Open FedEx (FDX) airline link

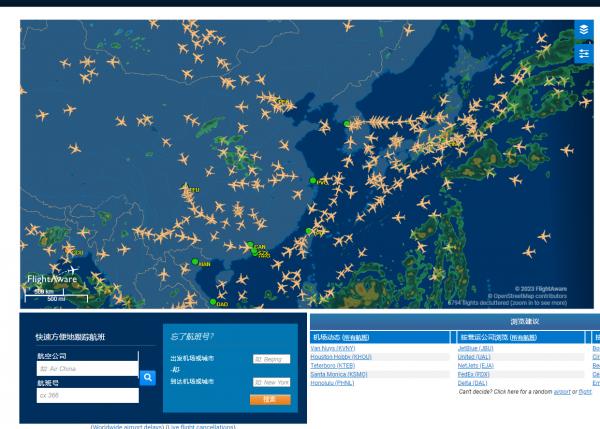(x=472, y=373)
